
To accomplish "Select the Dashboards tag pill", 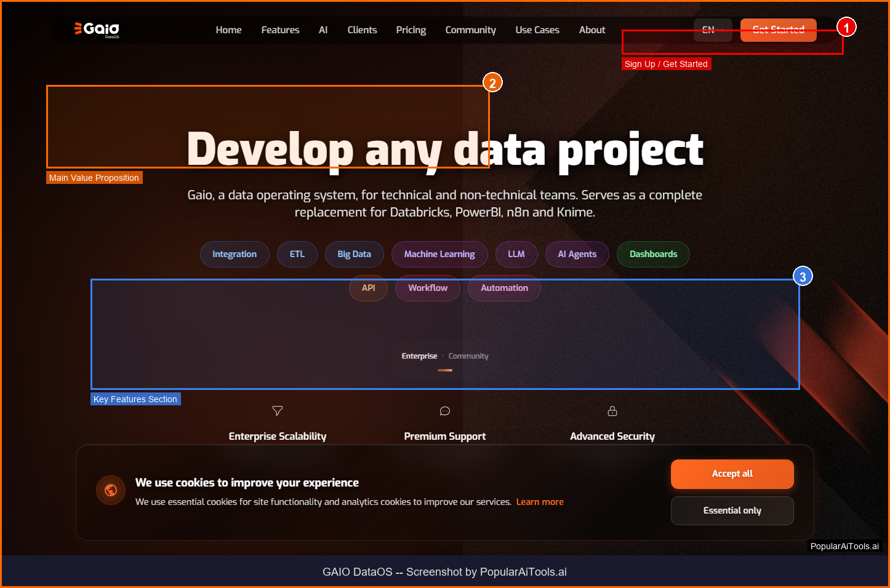I will [653, 254].
